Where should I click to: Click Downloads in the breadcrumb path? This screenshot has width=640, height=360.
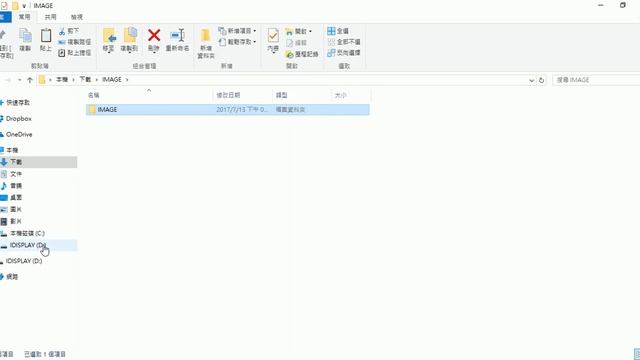(85, 80)
